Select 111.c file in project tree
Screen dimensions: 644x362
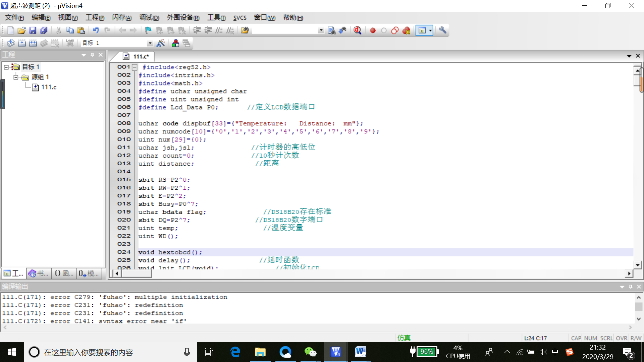pos(49,87)
